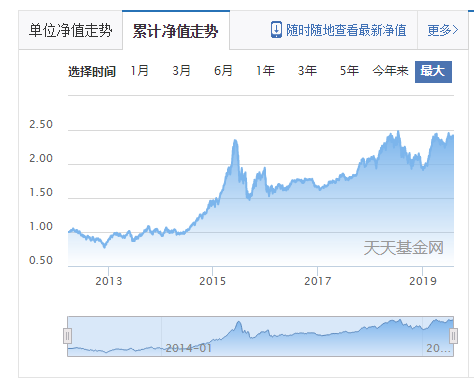This screenshot has width=474, height=381.
Task: Grab the right range slider handle
Action: [x=453, y=336]
